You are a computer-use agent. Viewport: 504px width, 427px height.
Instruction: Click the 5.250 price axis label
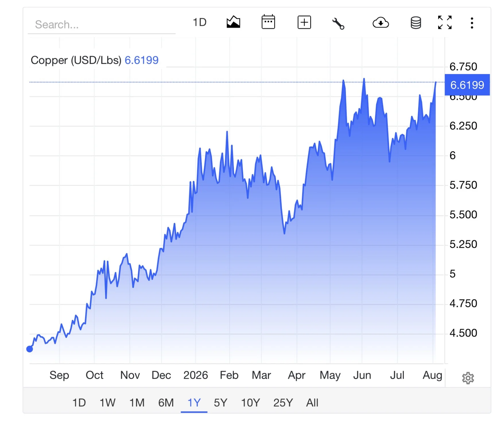coord(463,244)
